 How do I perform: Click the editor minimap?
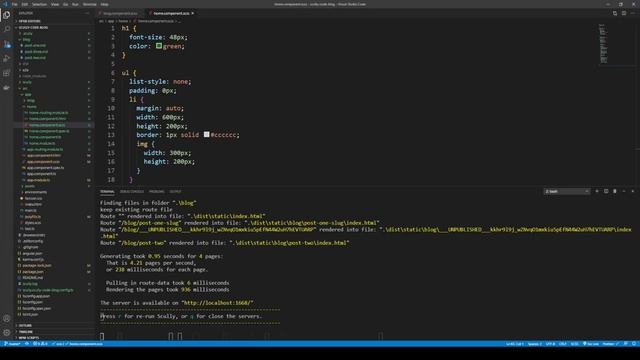604,44
